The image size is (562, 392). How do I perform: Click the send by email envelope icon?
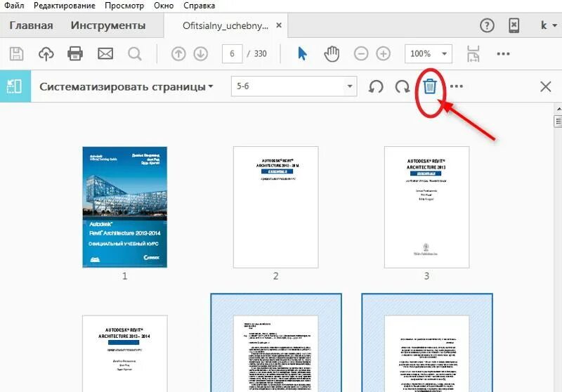click(105, 54)
